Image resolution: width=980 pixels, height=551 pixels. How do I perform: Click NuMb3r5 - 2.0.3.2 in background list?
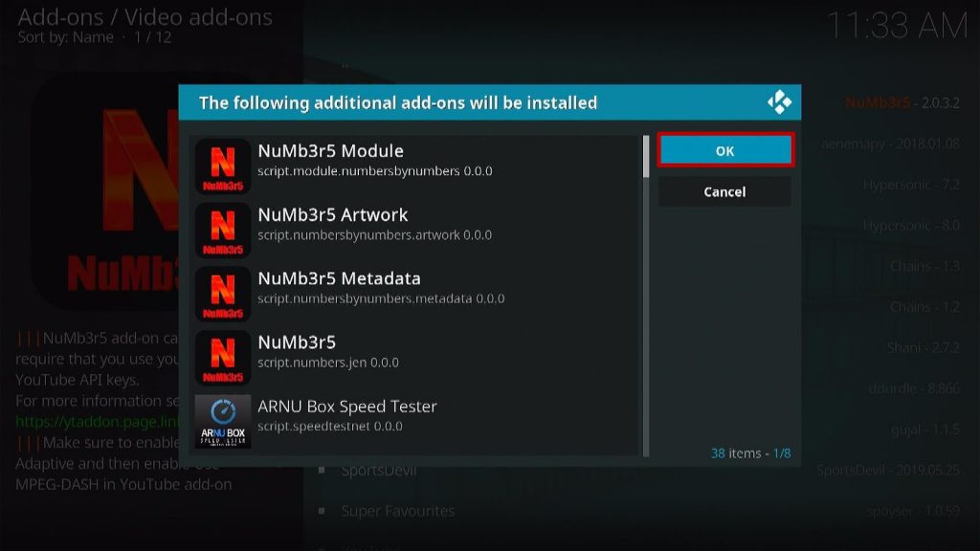(x=902, y=102)
